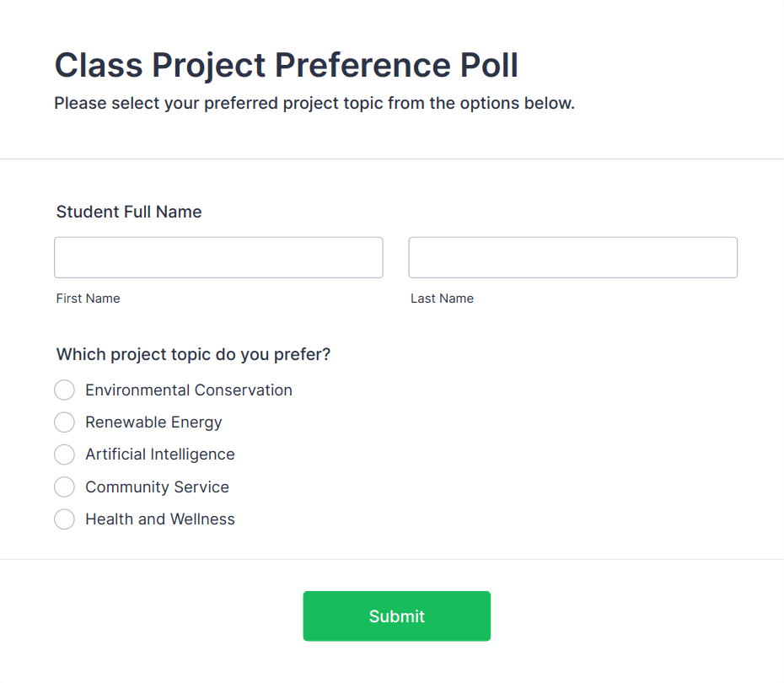Screen dimensions: 784x683
Task: Click the "Community Service" option text
Action: coord(157,487)
